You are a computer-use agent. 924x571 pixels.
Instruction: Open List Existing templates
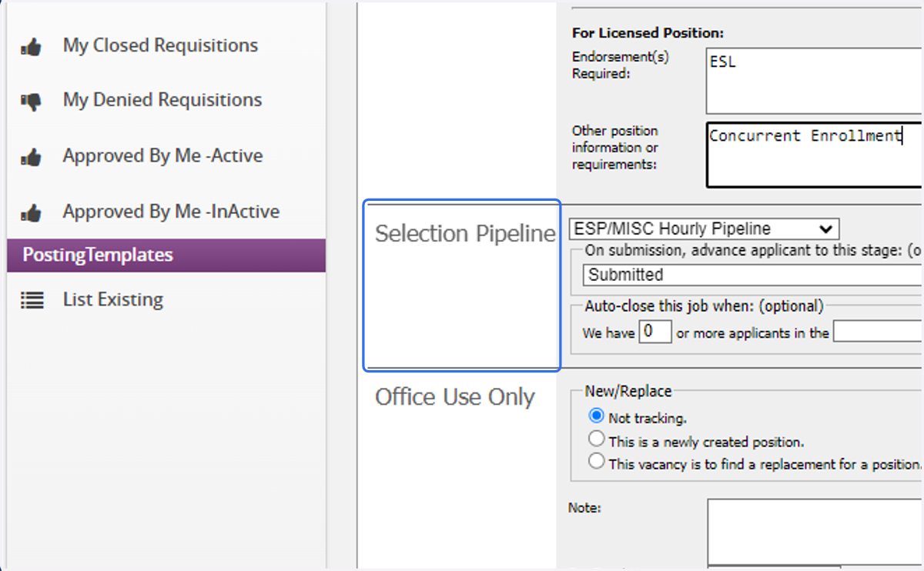[113, 299]
